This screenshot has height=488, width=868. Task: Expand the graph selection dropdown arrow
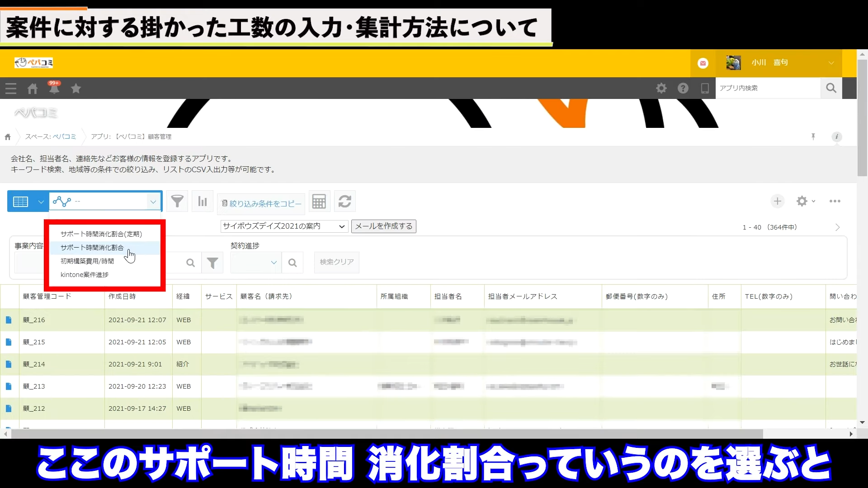click(153, 202)
